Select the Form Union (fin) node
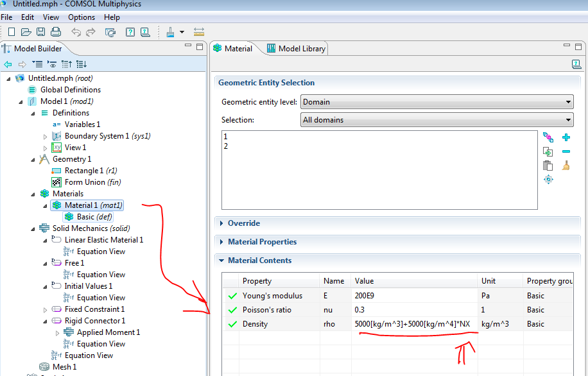Image resolution: width=588 pixels, height=376 pixels. (x=92, y=182)
